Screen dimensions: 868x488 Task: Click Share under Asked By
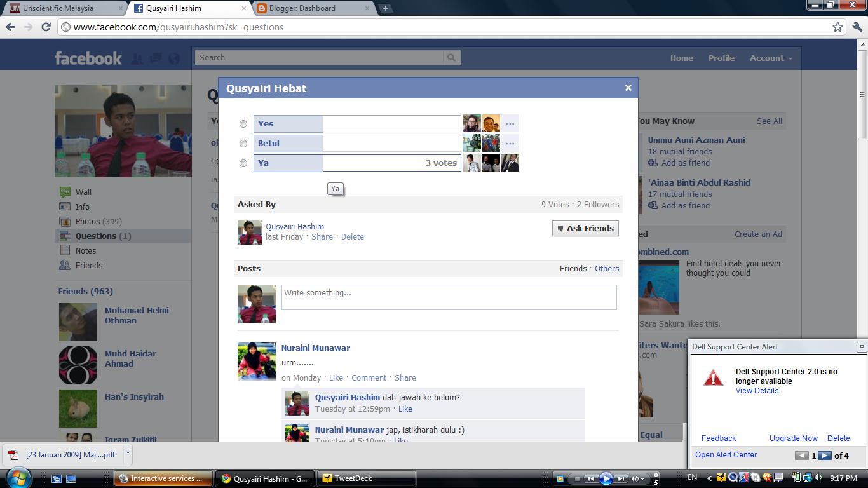[x=322, y=236]
